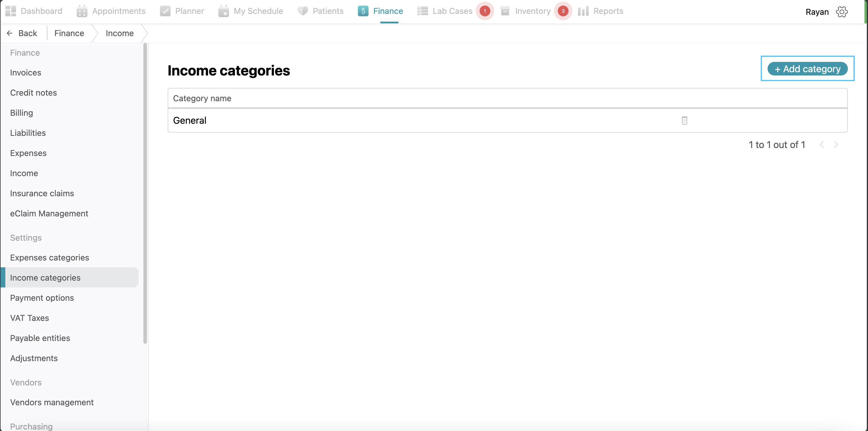Open the My Schedule tab
Screen dimensions: 868x431
pos(258,11)
